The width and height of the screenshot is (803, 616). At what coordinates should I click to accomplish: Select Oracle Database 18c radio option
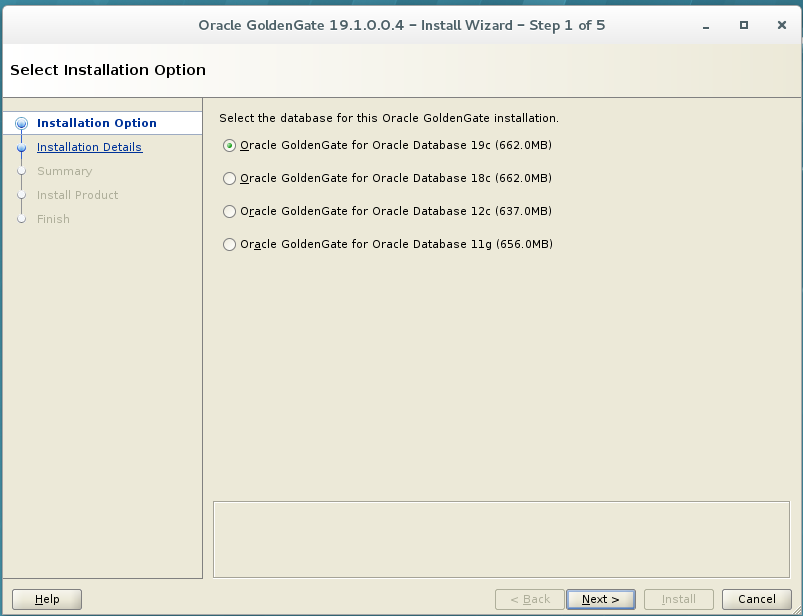pos(229,178)
